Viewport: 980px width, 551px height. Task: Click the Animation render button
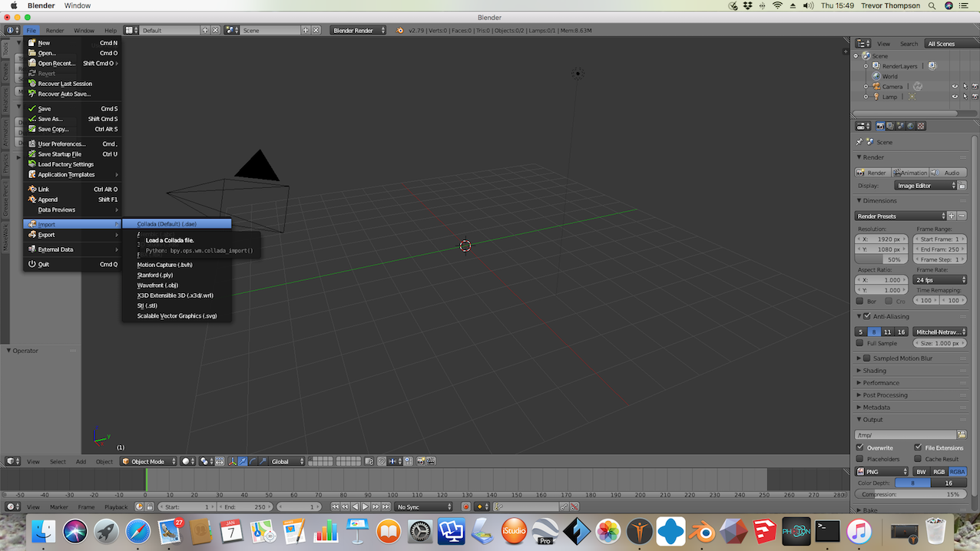tap(910, 173)
